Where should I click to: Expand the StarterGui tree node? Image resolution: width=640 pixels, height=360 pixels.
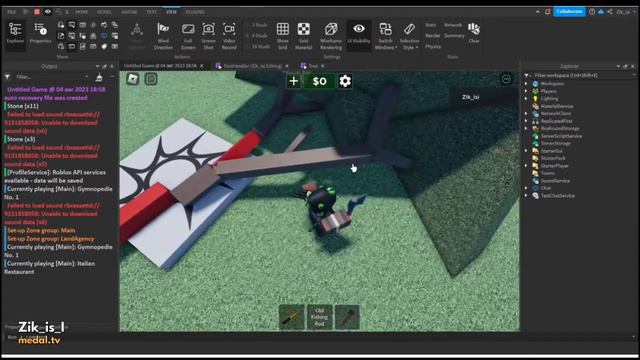coord(526,151)
